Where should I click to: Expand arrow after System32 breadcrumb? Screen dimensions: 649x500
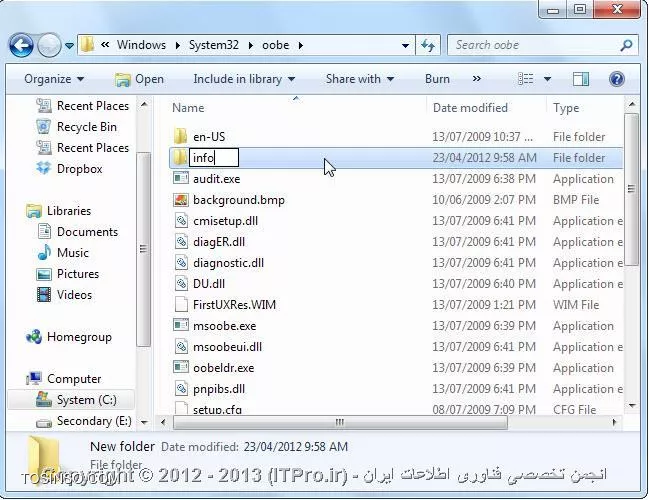coord(251,45)
